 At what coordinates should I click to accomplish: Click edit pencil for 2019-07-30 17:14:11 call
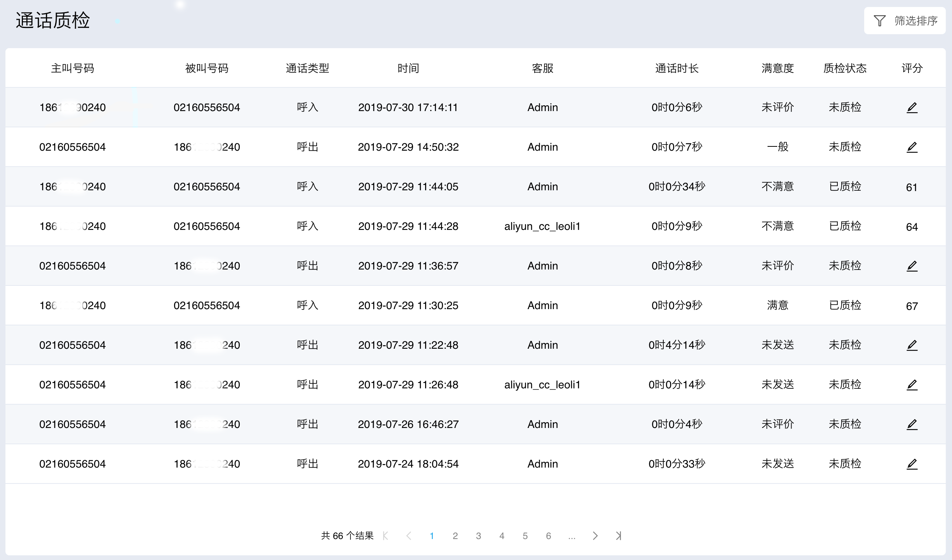coord(912,108)
